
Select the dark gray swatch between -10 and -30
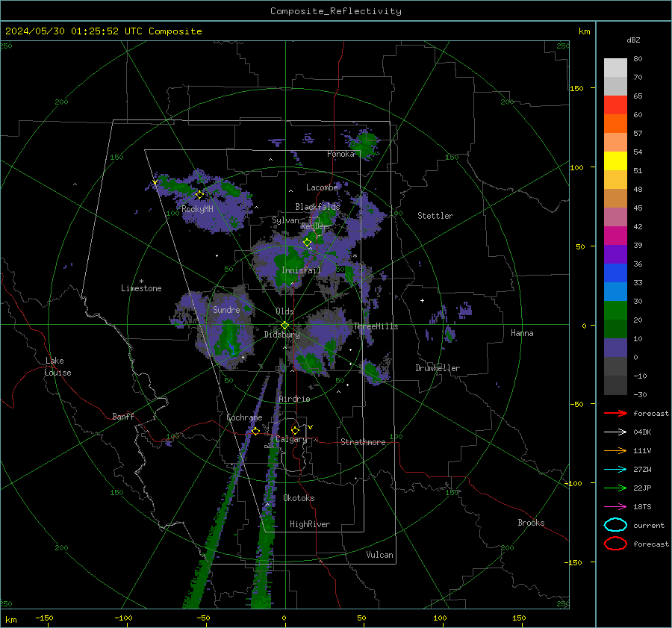click(x=615, y=385)
